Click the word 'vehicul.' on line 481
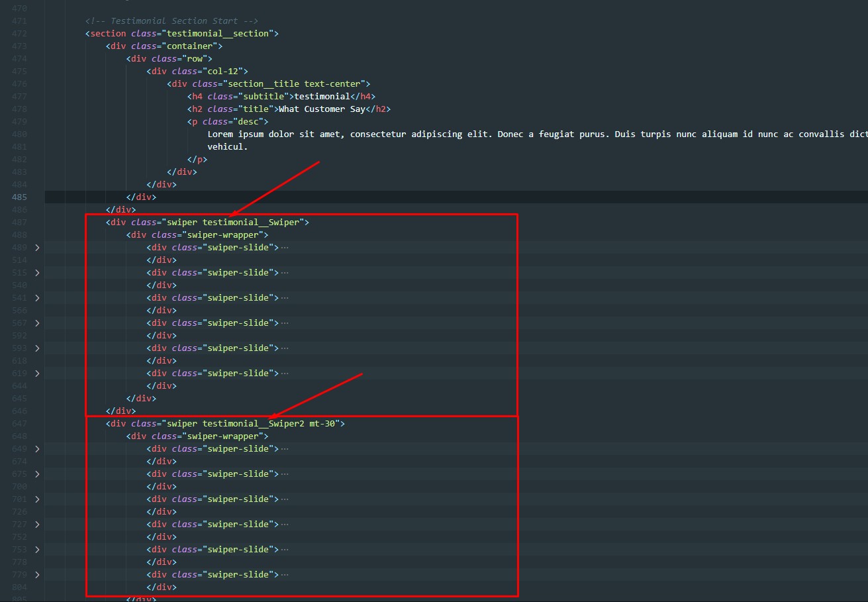Viewport: 868px width, 602px height. coord(228,147)
